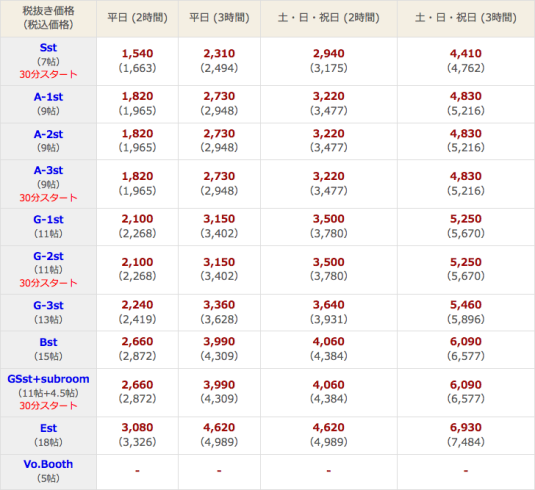Open the GSst+subroom studio link
This screenshot has width=535, height=490.
click(48, 379)
